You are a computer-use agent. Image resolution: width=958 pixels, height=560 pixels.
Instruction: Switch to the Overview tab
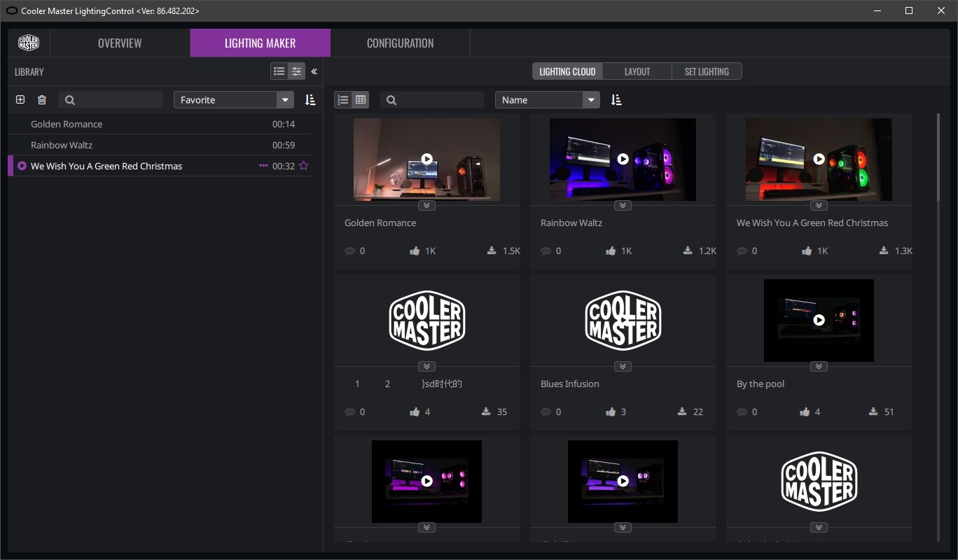(x=120, y=43)
